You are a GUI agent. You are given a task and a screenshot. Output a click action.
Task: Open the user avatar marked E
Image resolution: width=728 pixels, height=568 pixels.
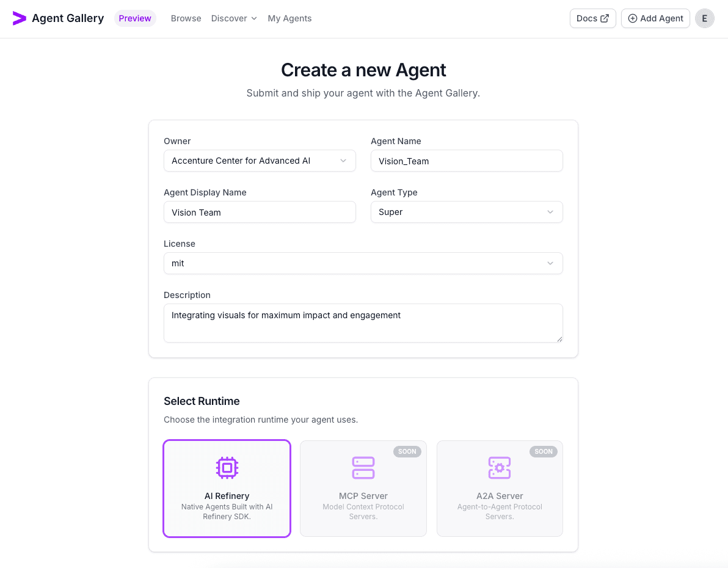pos(705,18)
